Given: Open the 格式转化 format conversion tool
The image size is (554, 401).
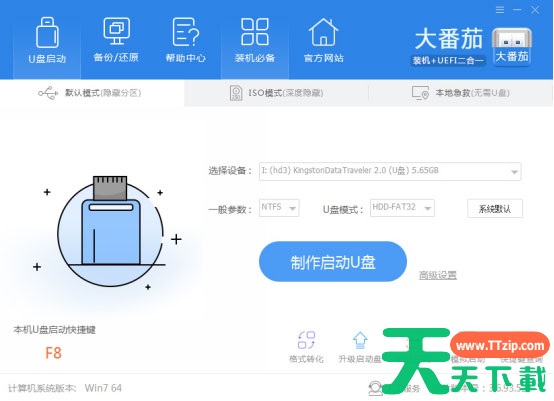Looking at the screenshot, I should [x=306, y=347].
